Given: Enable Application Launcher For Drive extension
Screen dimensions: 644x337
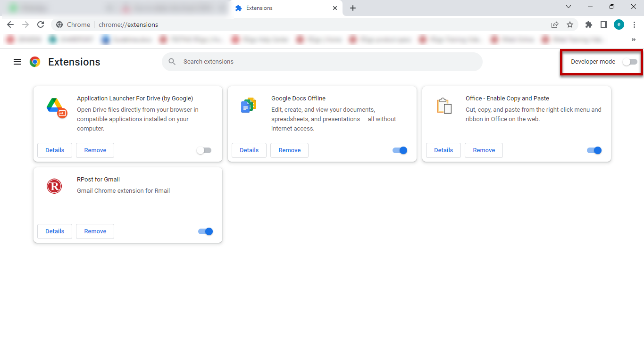Looking at the screenshot, I should point(204,150).
